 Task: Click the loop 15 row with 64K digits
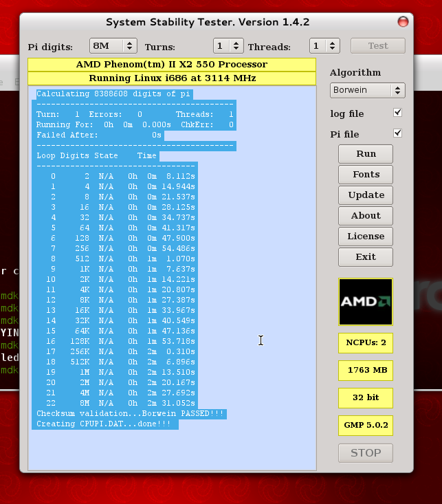click(x=115, y=331)
